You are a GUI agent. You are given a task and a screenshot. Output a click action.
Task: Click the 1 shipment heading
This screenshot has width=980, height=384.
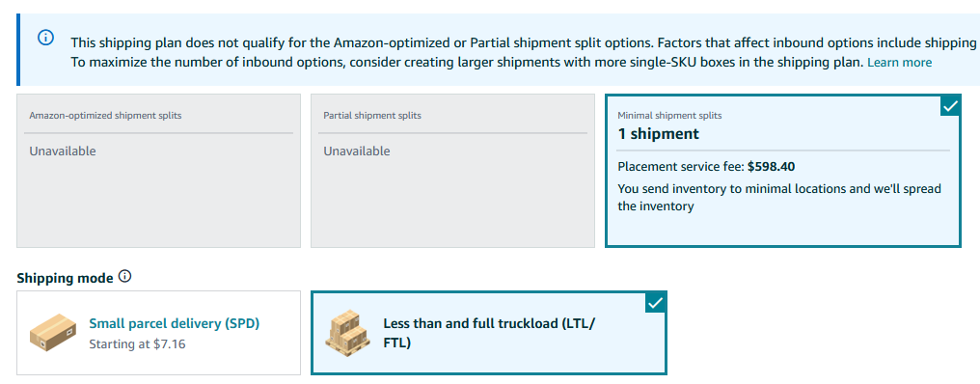tap(658, 134)
